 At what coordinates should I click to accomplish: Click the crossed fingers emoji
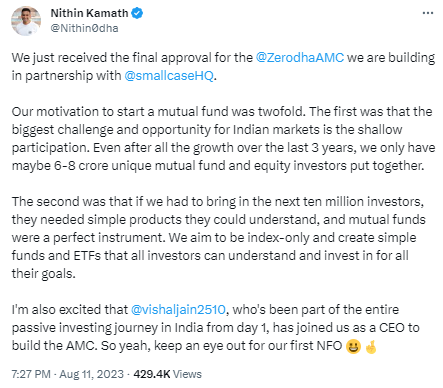pos(371,346)
